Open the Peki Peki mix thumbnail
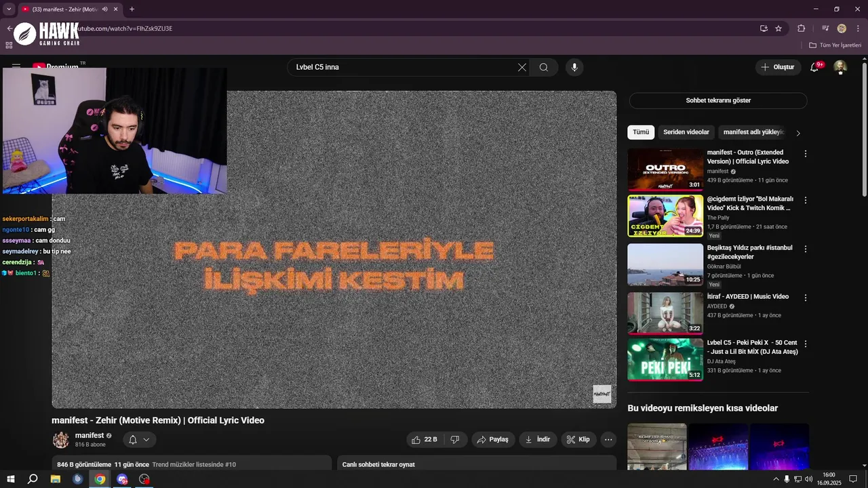 pos(665,360)
